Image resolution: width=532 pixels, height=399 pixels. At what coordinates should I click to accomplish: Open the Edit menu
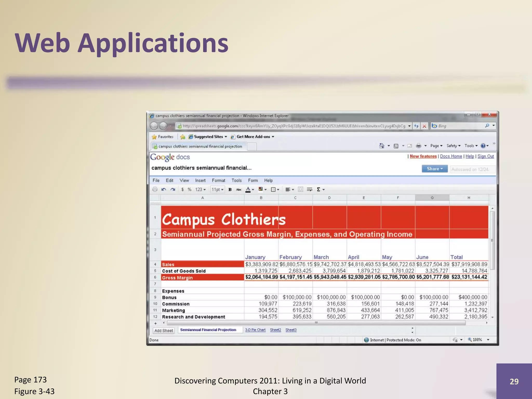click(170, 180)
